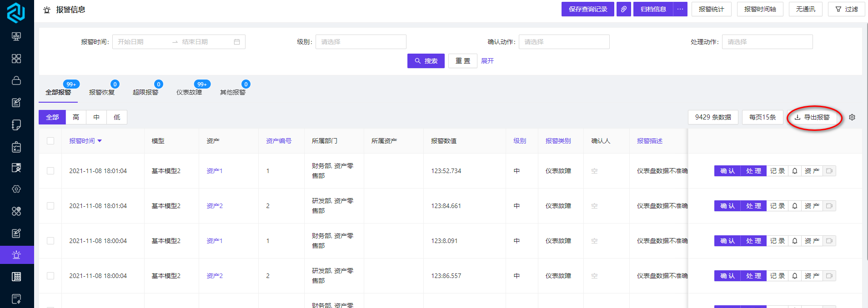Click the 重置 reset button
The image size is (868, 308).
[463, 61]
